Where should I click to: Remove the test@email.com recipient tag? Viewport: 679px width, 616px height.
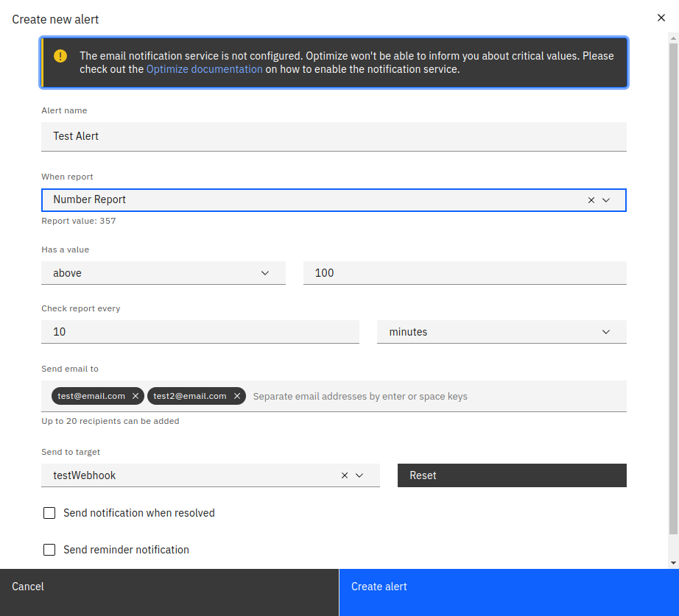(x=135, y=395)
